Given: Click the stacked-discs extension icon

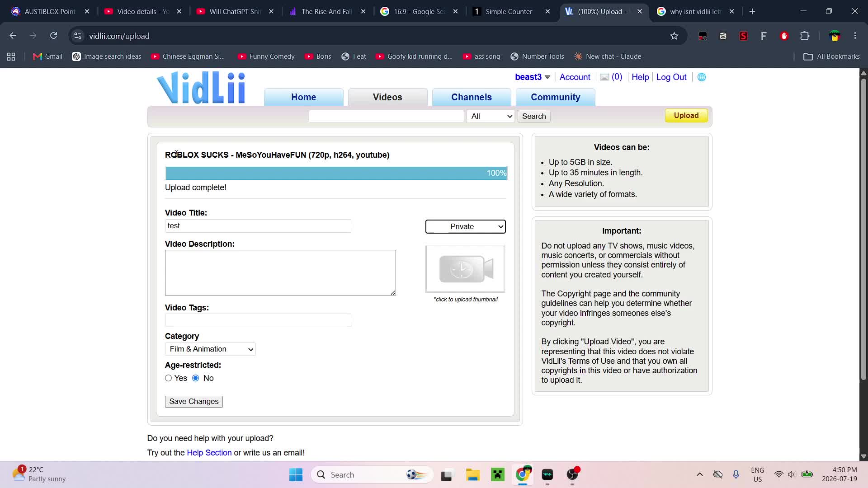Looking at the screenshot, I should click(x=723, y=36).
